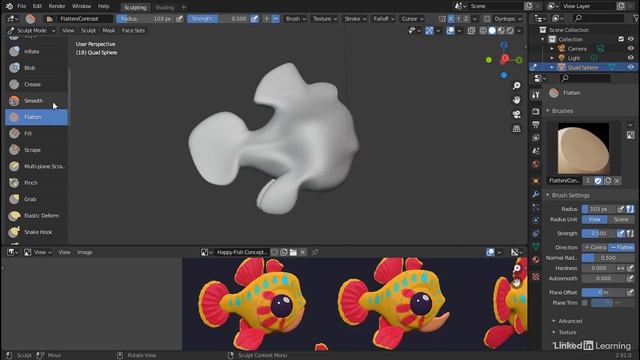Open the Texture checker properties tab

[x=536, y=276]
